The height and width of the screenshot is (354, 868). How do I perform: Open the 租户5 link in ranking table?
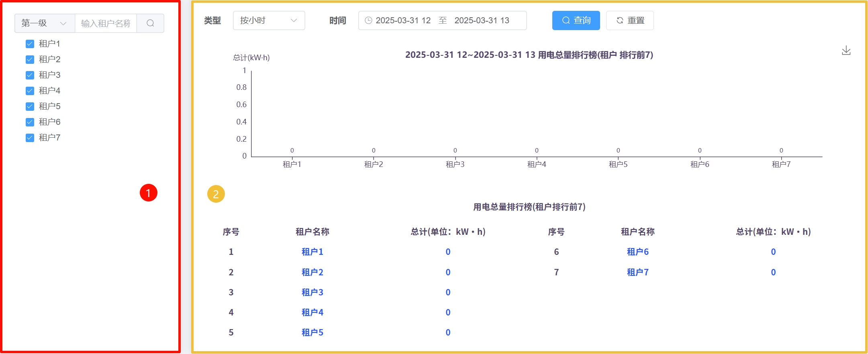[312, 332]
